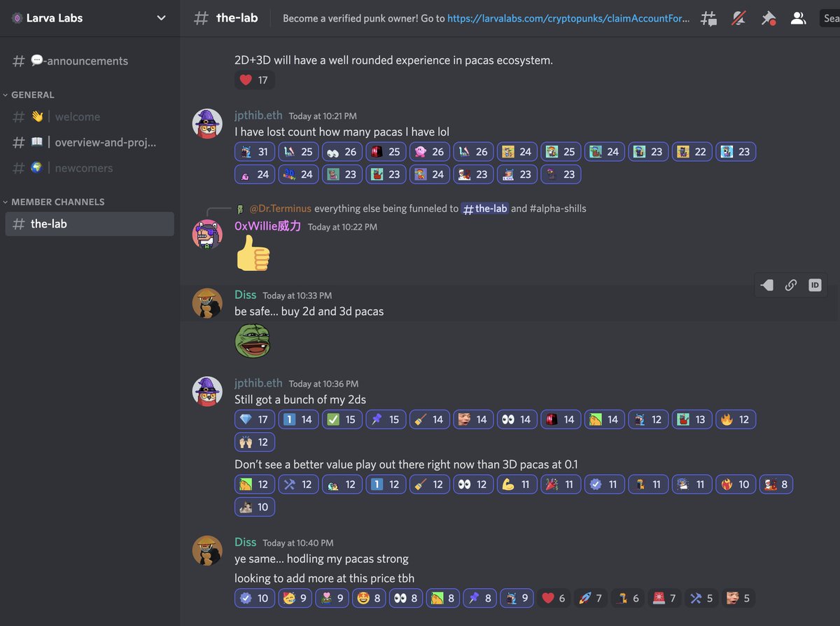Toggle the heart reaction with 17
Image resolution: width=840 pixels, height=626 pixels.
tap(255, 80)
